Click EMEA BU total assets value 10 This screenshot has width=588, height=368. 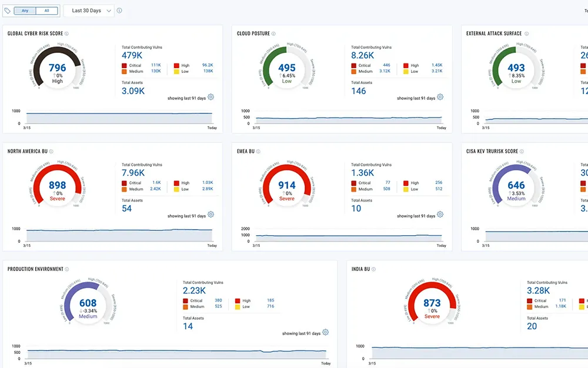point(356,209)
